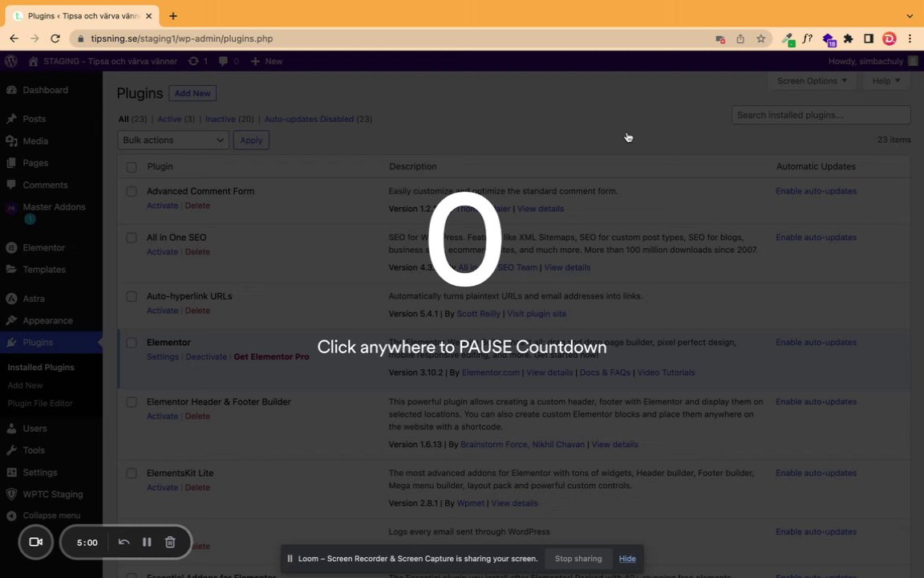Open Templates in the sidebar
Viewport: 924px width, 578px height.
click(x=44, y=270)
